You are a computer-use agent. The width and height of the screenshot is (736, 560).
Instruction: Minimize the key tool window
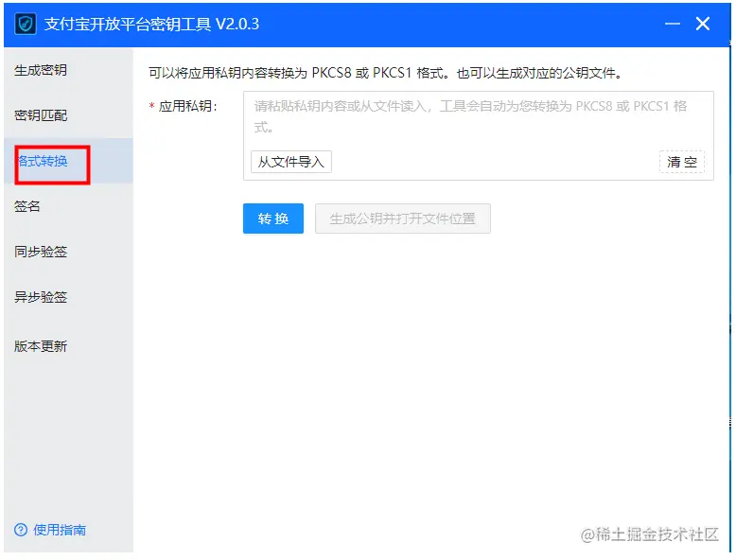673,24
